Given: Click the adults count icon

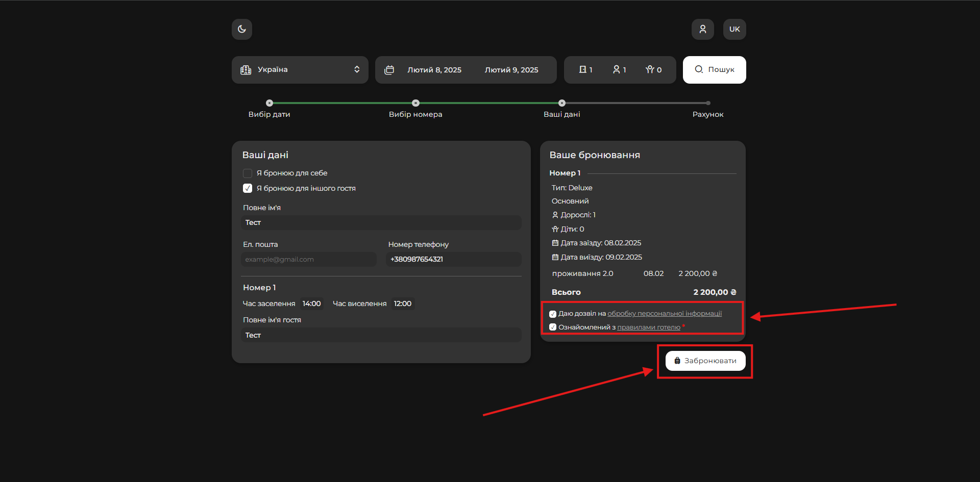Looking at the screenshot, I should pyautogui.click(x=617, y=69).
